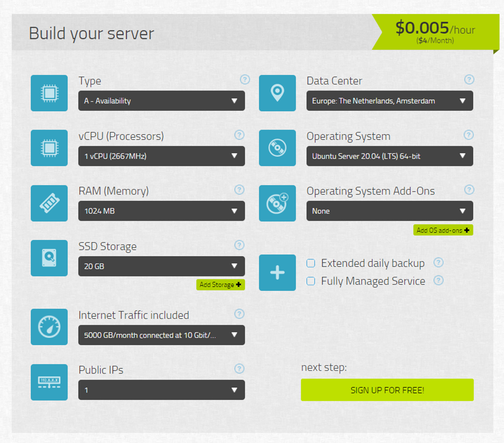Click the Add Storage button

[220, 285]
